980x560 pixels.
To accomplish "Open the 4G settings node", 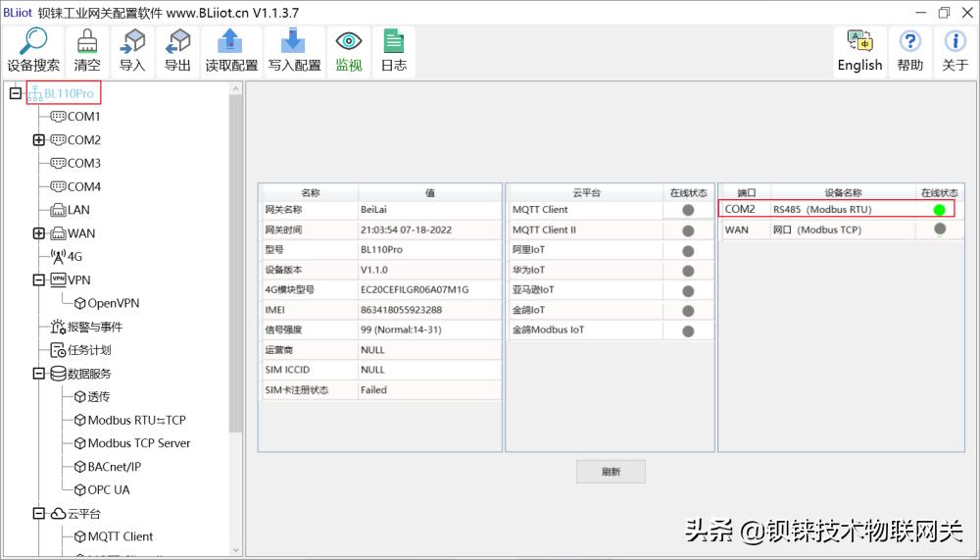I will [x=67, y=257].
